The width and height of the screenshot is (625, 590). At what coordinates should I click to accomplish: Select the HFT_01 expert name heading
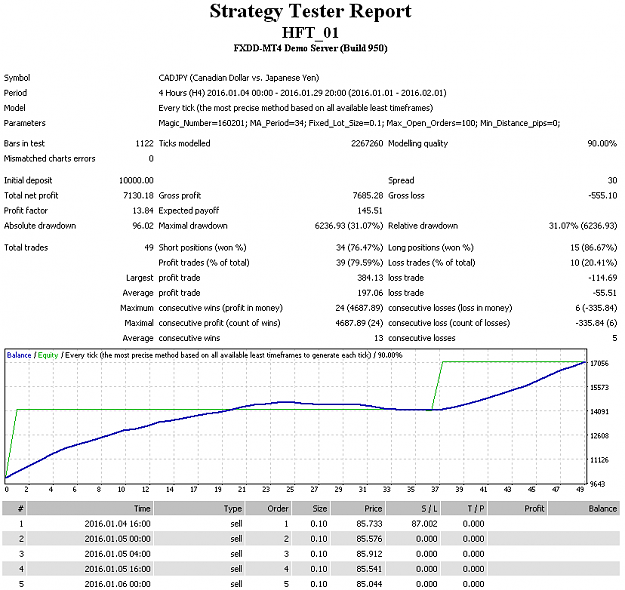310,33
